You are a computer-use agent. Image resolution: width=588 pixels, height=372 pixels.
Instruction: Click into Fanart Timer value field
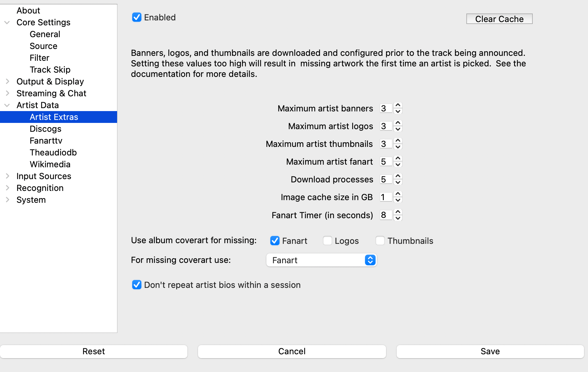(385, 215)
